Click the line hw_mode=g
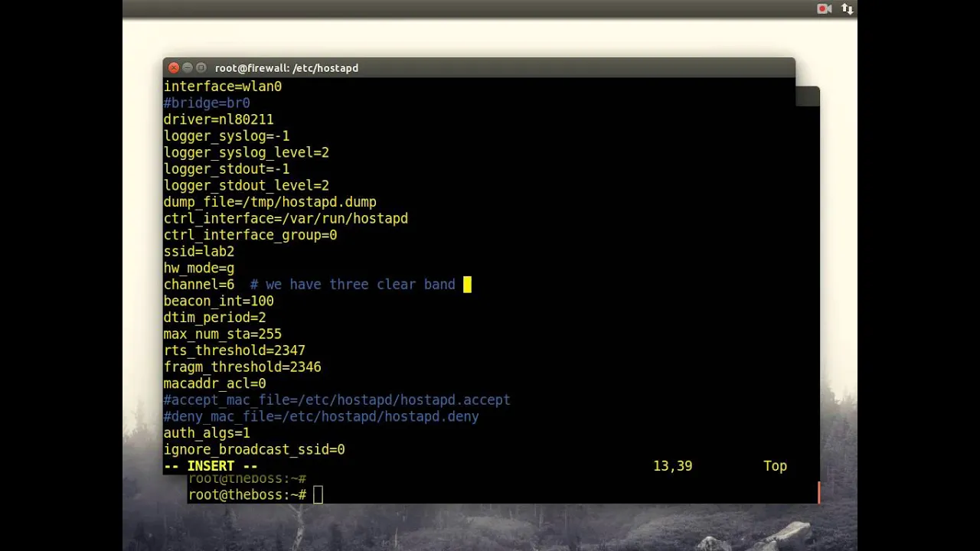The width and height of the screenshot is (980, 551). point(199,268)
